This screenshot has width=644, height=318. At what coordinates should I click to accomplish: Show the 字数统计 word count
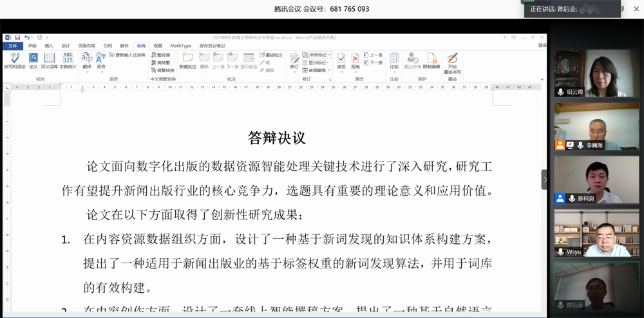click(68, 61)
